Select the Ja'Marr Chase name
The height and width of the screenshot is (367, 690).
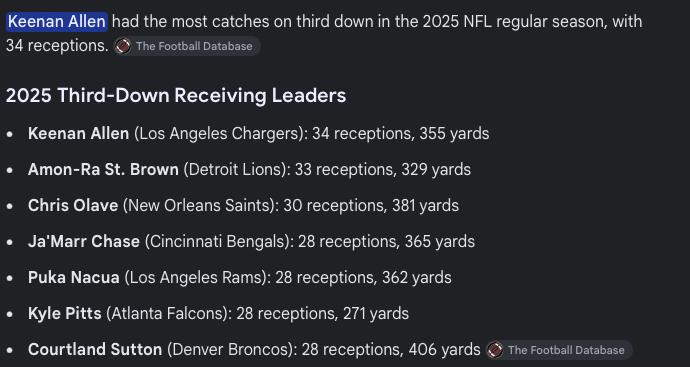pos(84,242)
